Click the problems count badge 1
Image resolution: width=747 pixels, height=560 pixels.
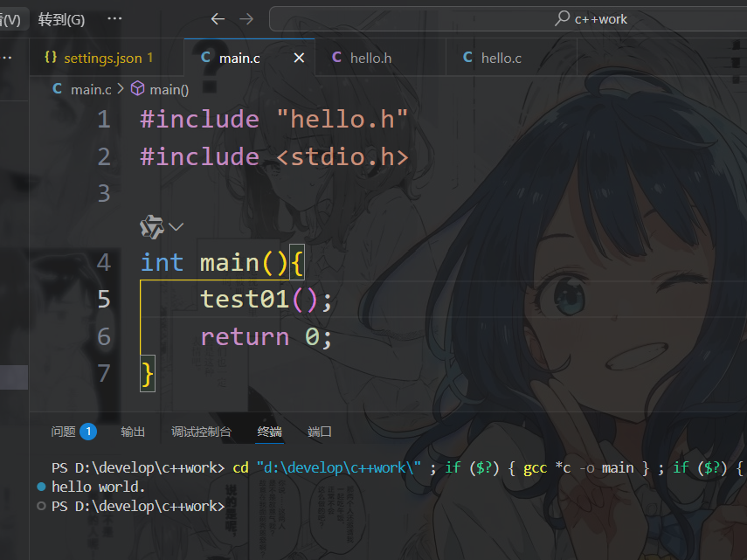(x=88, y=432)
